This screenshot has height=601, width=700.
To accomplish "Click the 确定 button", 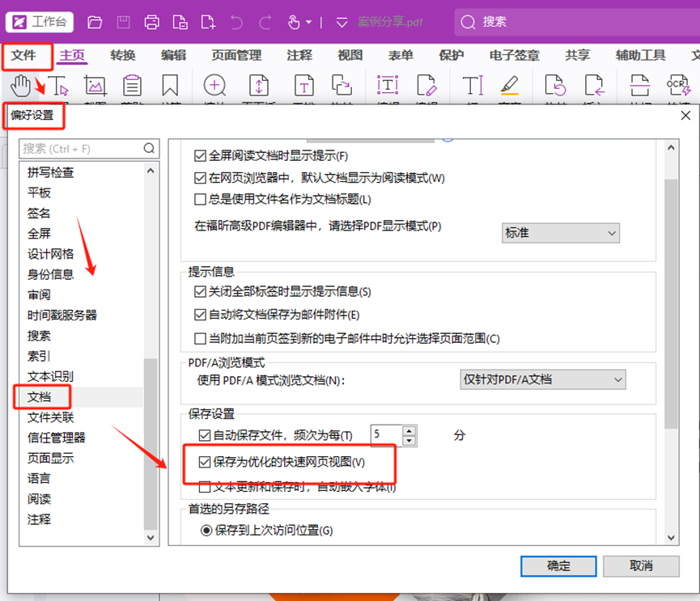I will point(558,565).
